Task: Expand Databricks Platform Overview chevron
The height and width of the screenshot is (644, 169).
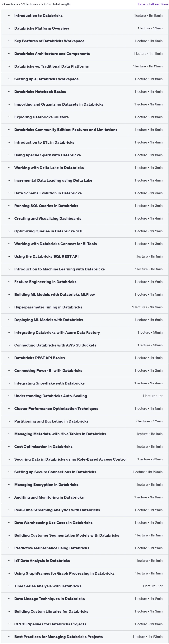Action: click(9, 28)
